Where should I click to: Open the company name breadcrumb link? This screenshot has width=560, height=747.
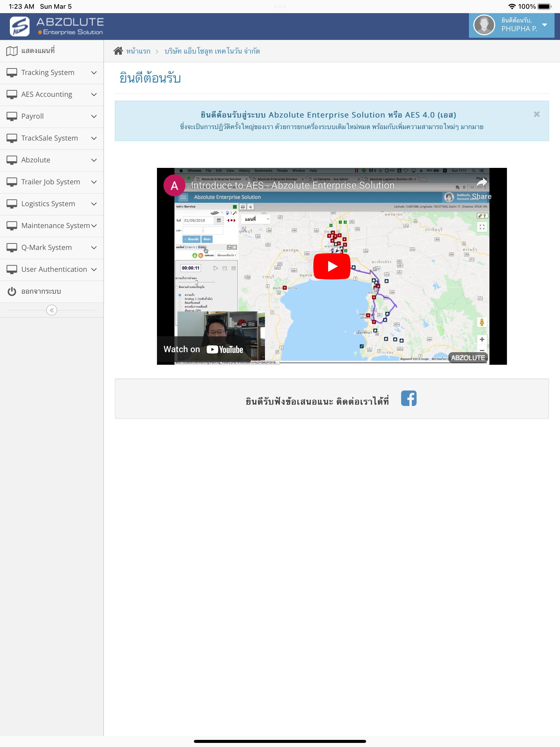(212, 51)
